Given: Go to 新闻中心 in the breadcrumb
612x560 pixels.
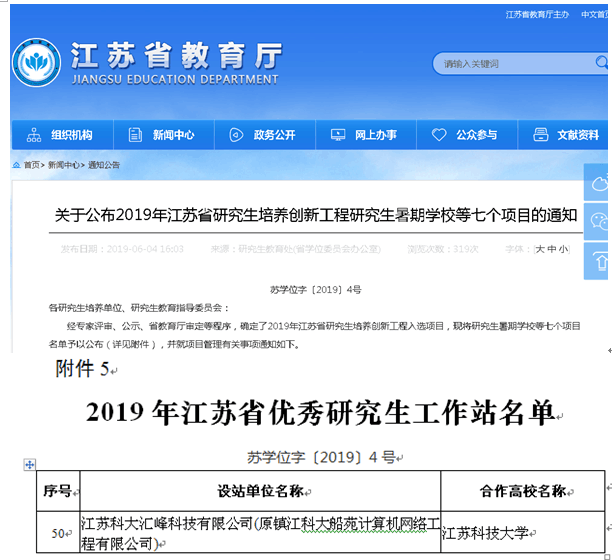Looking at the screenshot, I should pos(64,165).
